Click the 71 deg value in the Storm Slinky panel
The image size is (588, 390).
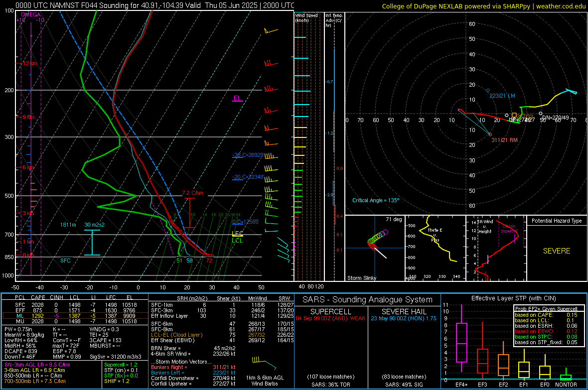tap(394, 219)
